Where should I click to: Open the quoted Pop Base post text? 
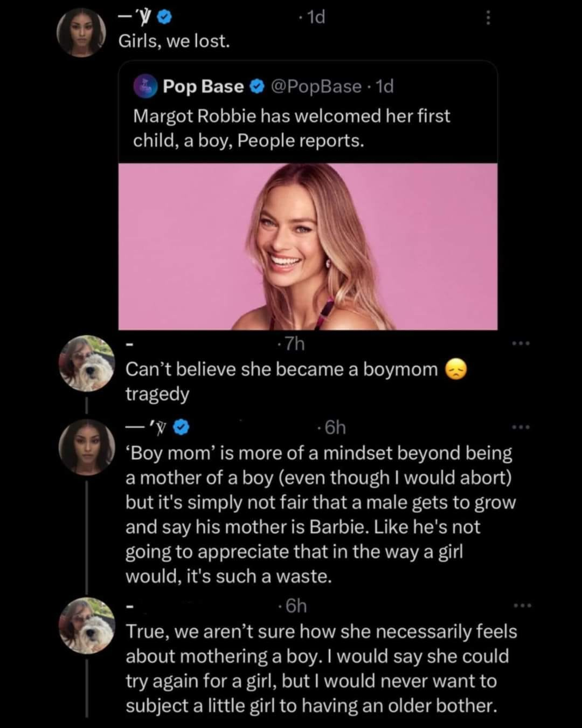click(x=292, y=128)
